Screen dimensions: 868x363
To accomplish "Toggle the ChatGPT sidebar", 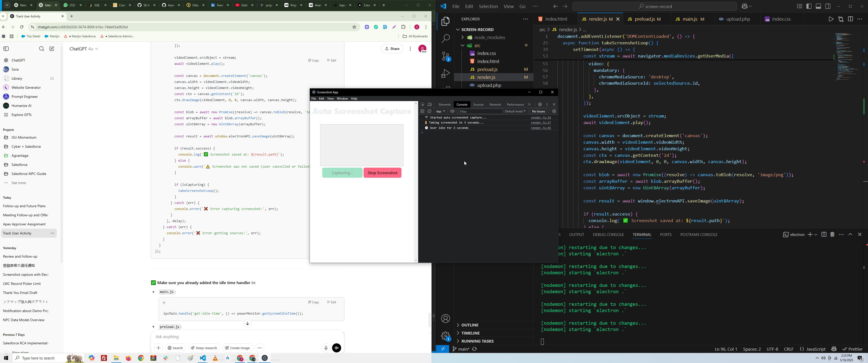I will 6,49.
